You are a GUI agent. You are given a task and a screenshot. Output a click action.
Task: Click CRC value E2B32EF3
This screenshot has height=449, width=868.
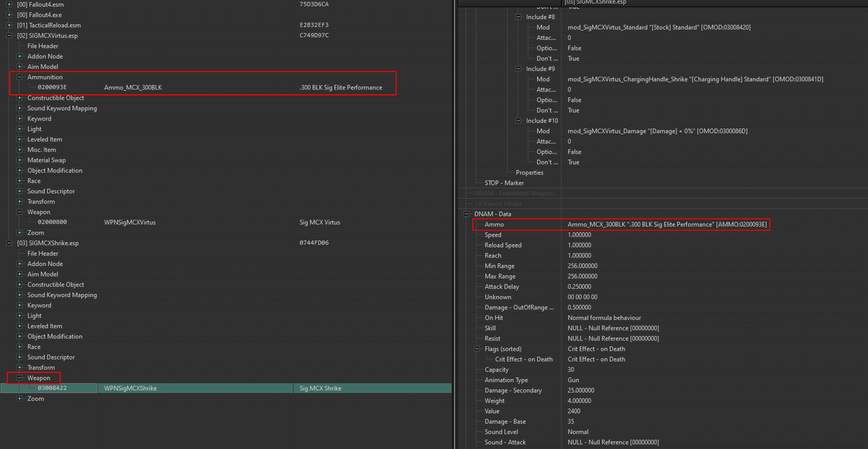click(x=314, y=25)
